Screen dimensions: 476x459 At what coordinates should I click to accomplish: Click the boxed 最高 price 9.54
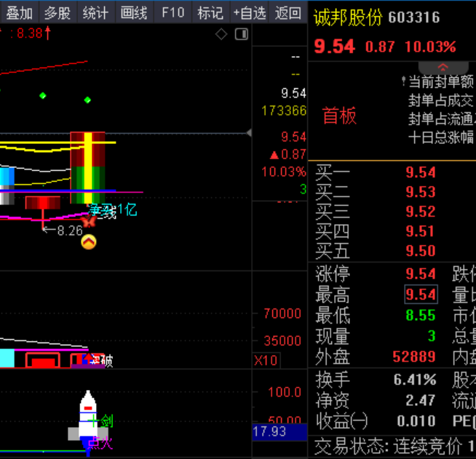point(421,295)
